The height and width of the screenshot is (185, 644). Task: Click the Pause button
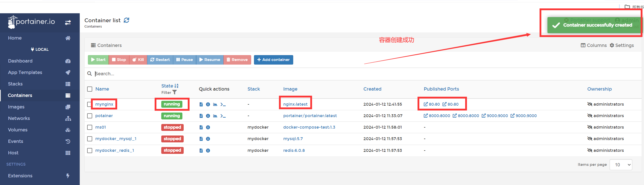tap(185, 60)
